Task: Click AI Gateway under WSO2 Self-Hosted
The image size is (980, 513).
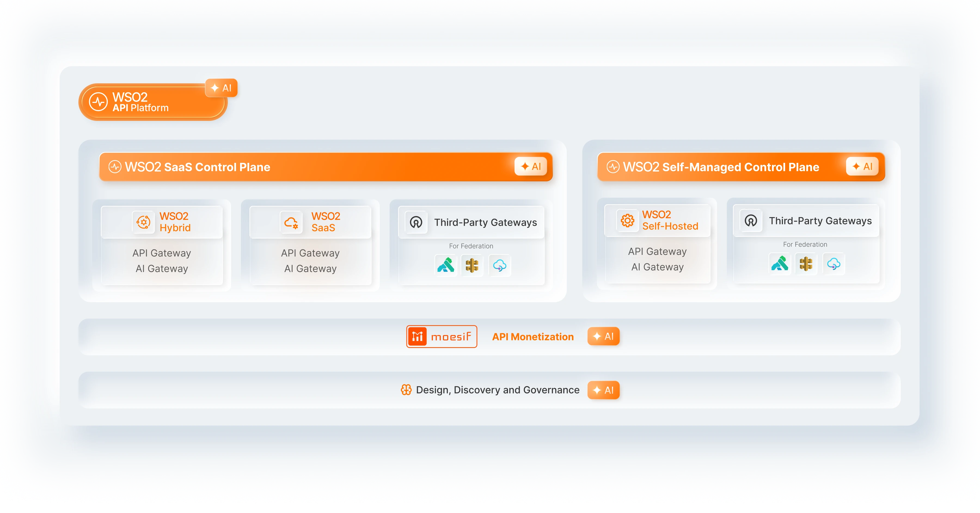Action: 657,267
